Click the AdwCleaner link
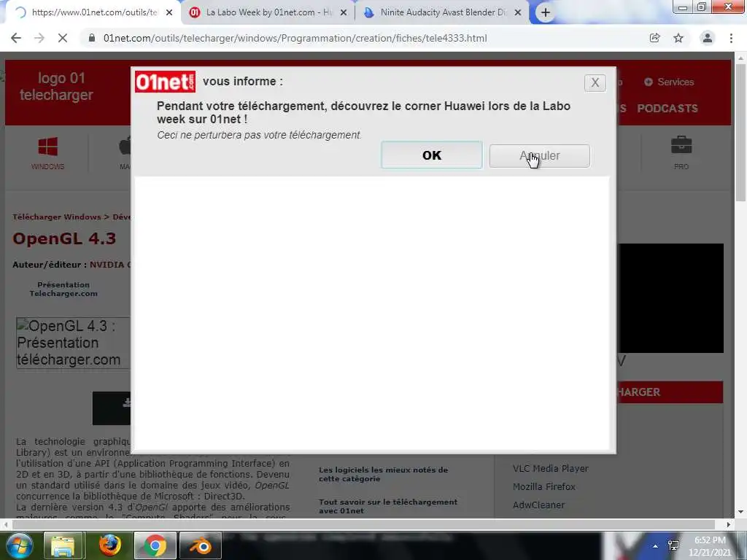747x560 pixels. coord(538,505)
